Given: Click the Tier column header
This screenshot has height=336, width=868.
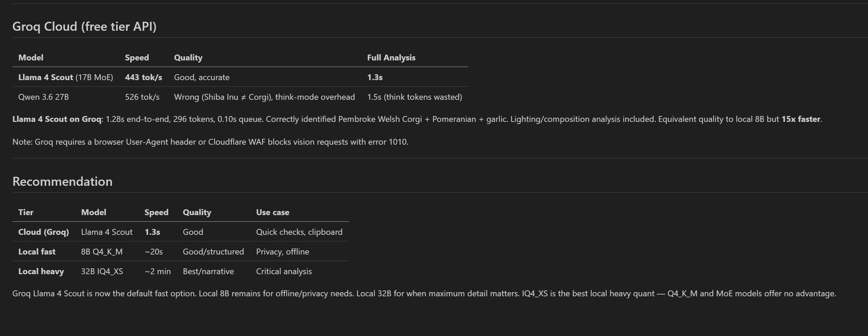Looking at the screenshot, I should 26,212.
